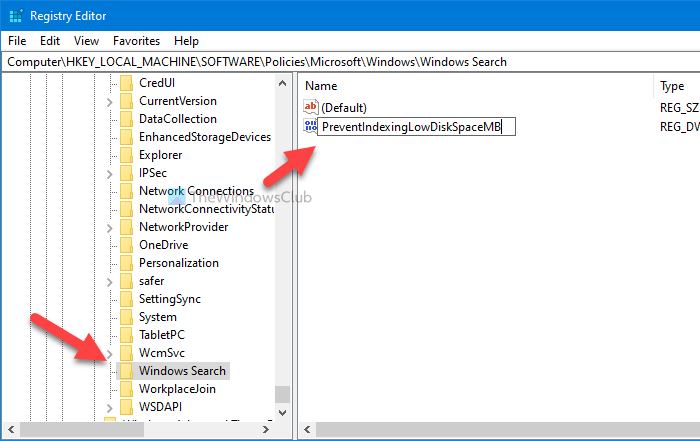
Task: Select the Personalization key label
Action: point(179,263)
